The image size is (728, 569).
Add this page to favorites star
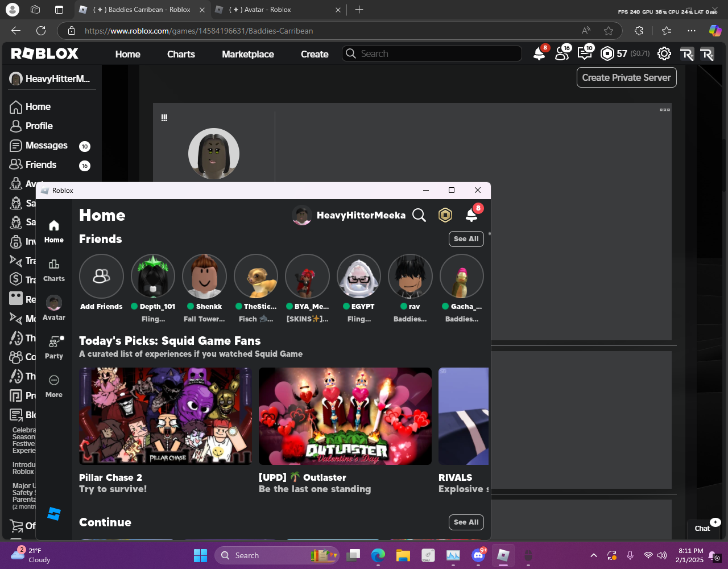tap(609, 31)
